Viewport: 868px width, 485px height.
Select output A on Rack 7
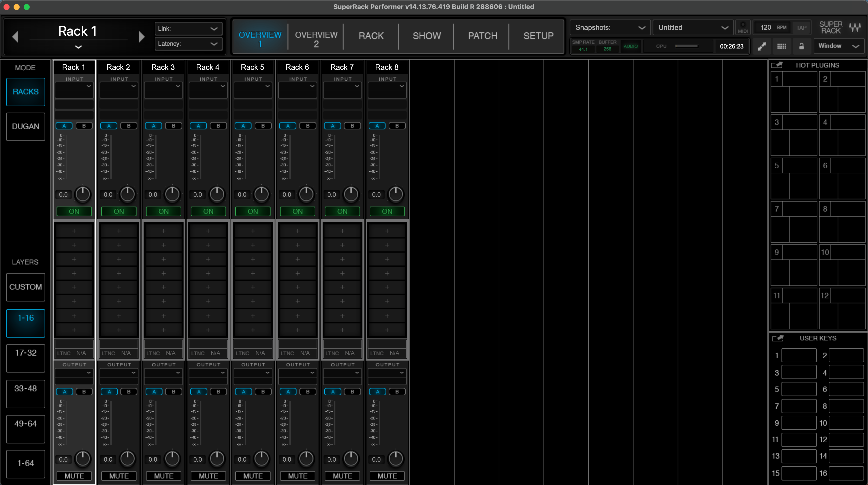tap(333, 392)
